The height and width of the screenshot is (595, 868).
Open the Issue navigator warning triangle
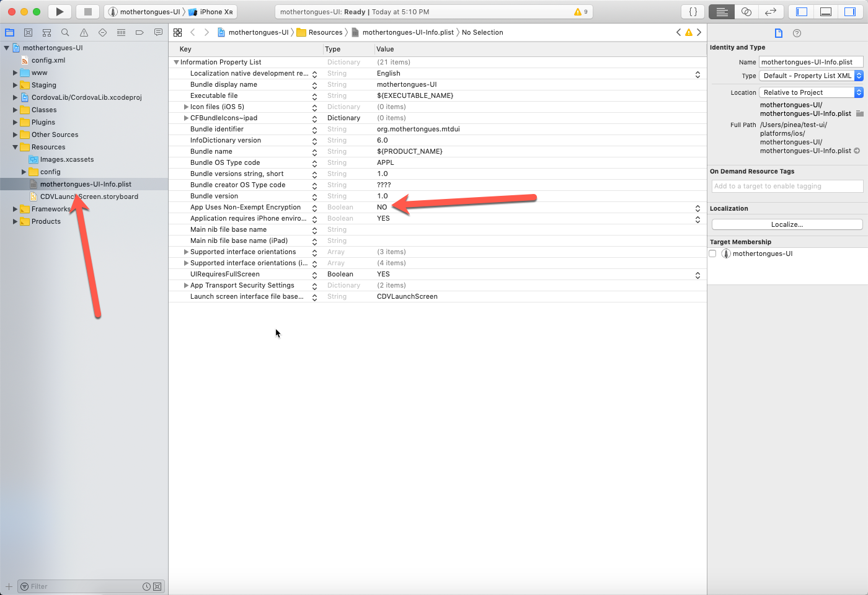coord(84,32)
